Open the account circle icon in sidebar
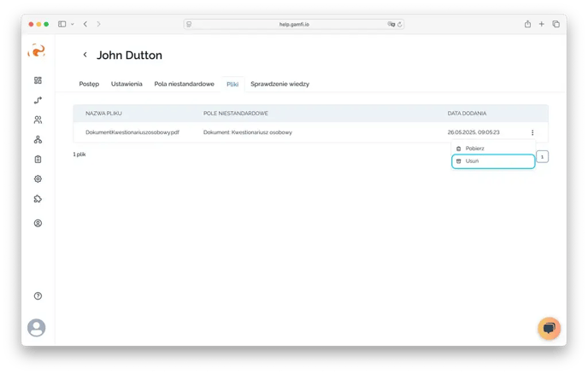Image resolution: width=588 pixels, height=374 pixels. pyautogui.click(x=38, y=223)
